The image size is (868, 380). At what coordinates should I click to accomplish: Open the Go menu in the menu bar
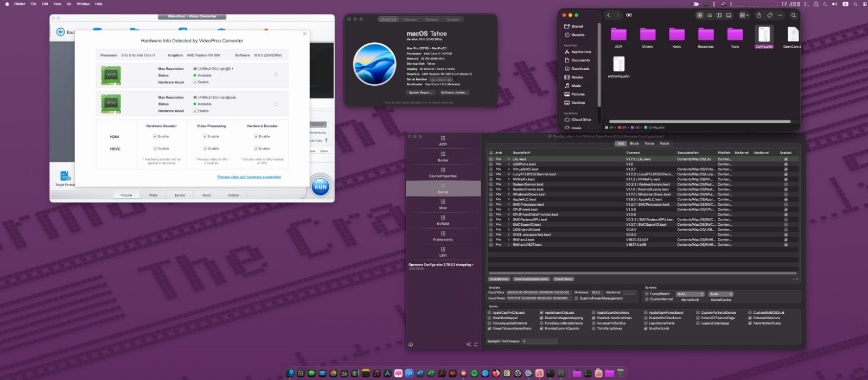[x=69, y=4]
